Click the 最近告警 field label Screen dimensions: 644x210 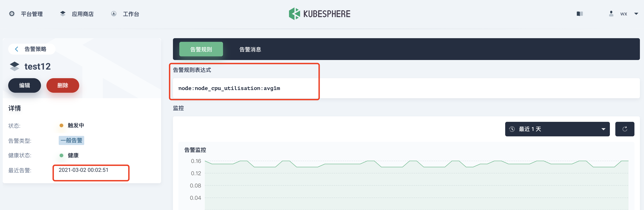point(20,170)
